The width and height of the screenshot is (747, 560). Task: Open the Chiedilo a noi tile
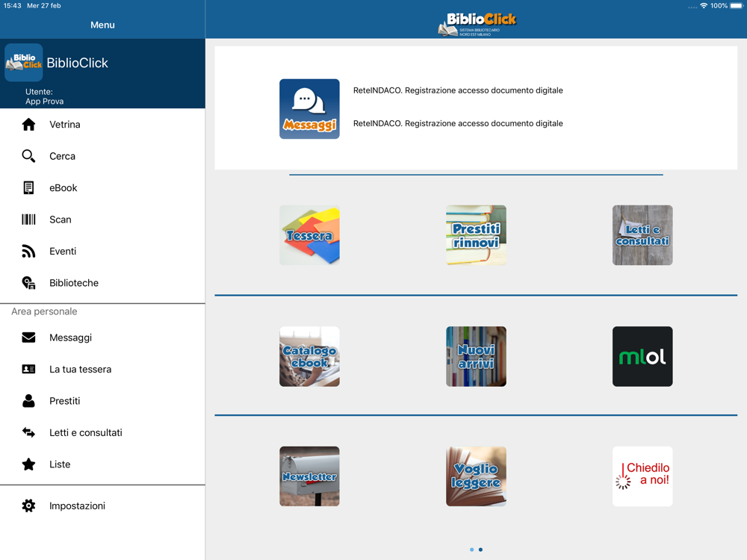pyautogui.click(x=642, y=476)
